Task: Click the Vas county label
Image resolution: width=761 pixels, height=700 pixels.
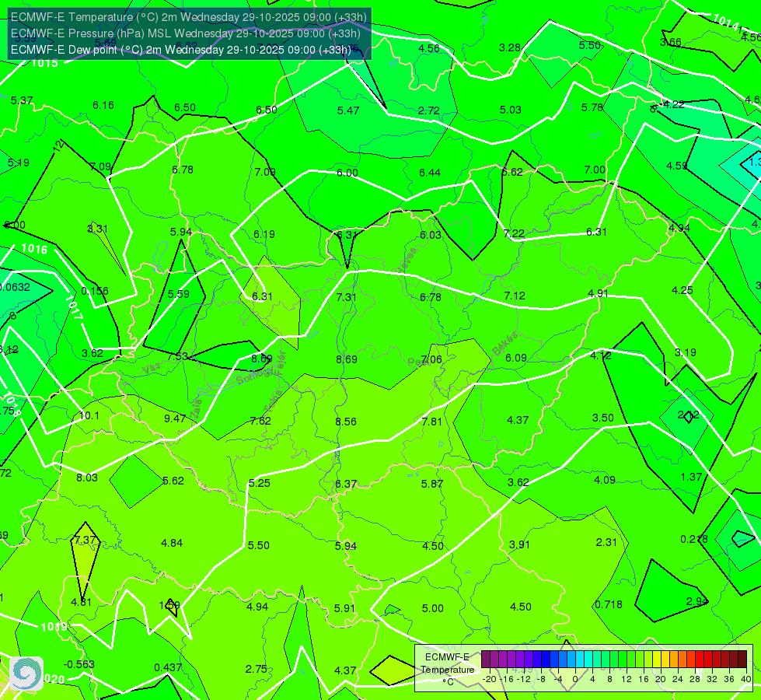Action: coord(152,369)
